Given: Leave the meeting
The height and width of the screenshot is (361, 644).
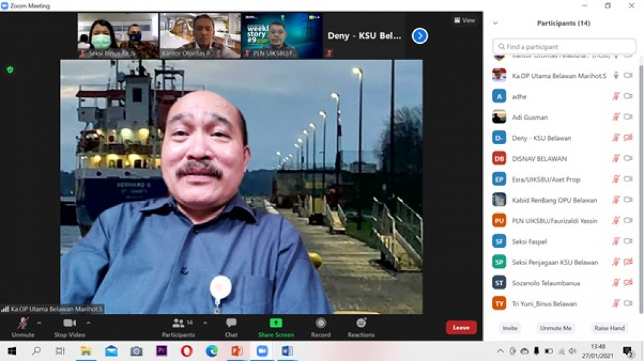Looking at the screenshot, I should (461, 328).
